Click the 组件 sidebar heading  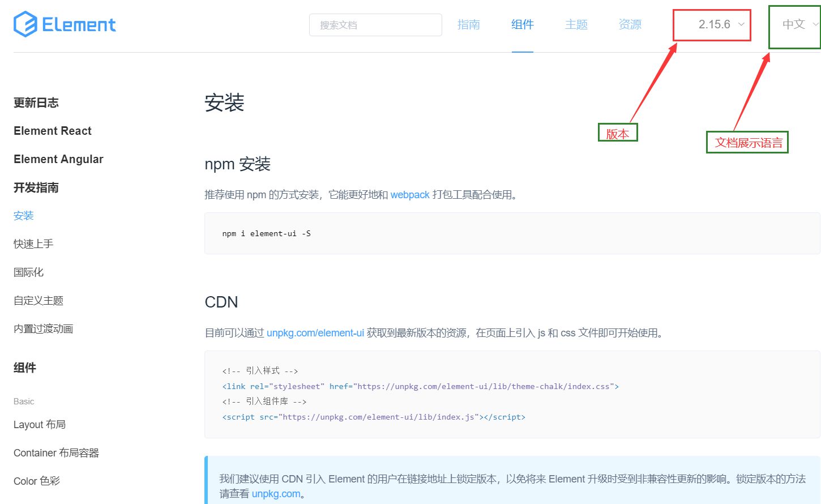25,368
